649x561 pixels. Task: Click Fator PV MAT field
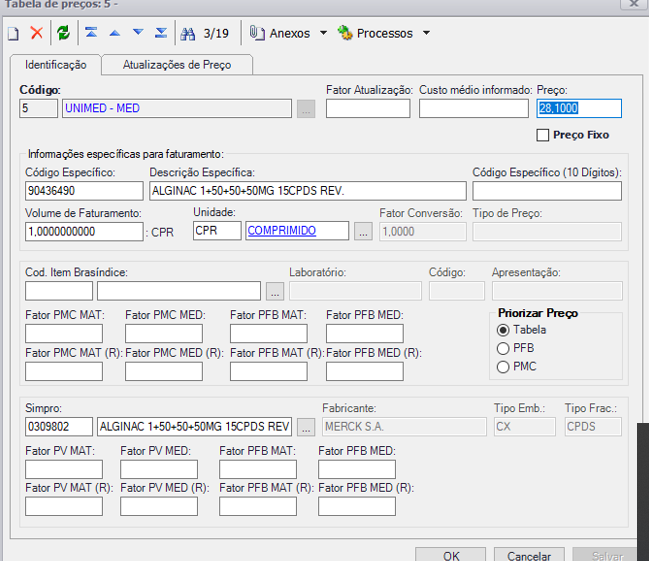pos(64,470)
